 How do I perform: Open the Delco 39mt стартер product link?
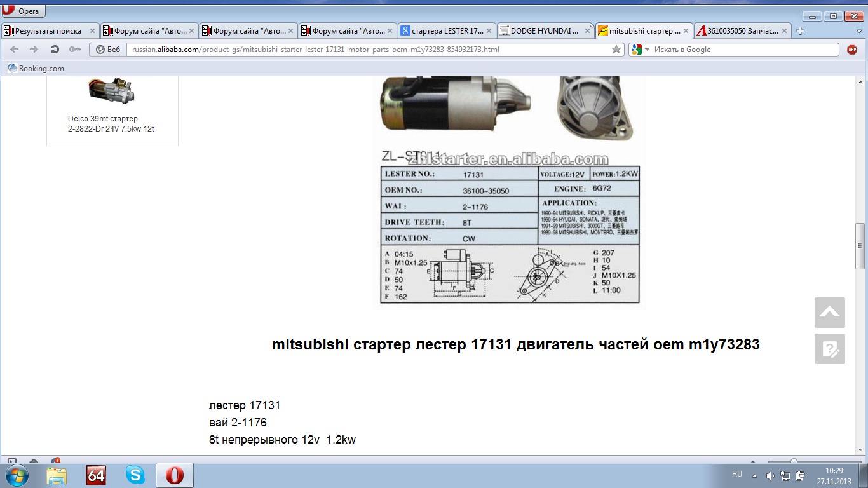click(111, 124)
